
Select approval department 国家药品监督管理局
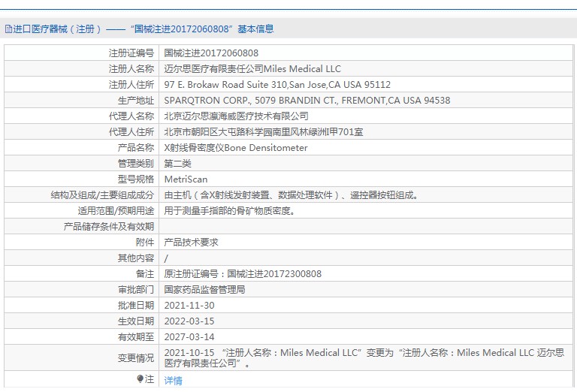click(x=204, y=290)
